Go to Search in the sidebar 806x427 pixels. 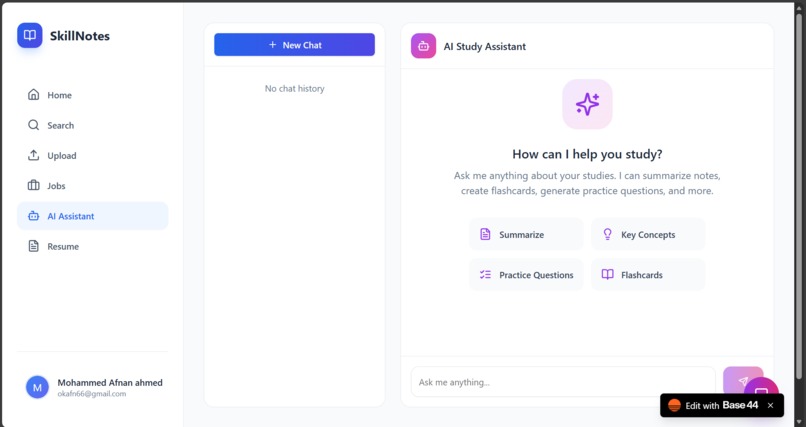(61, 125)
